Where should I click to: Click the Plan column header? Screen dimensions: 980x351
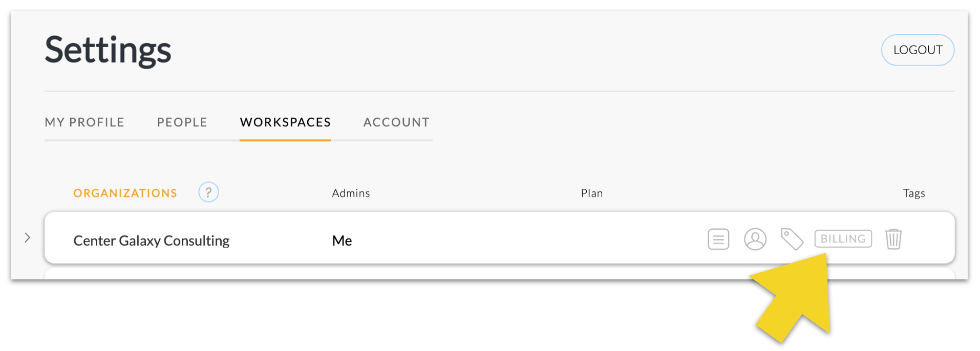click(x=591, y=193)
